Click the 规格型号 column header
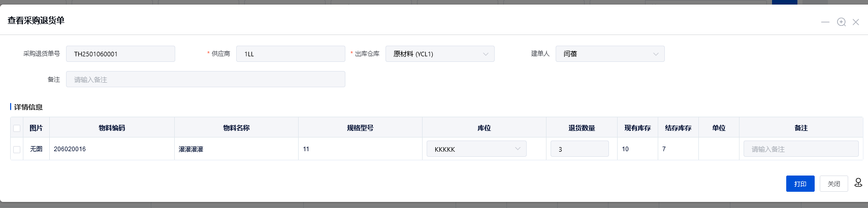Image resolution: width=868 pixels, height=208 pixels. coord(360,128)
